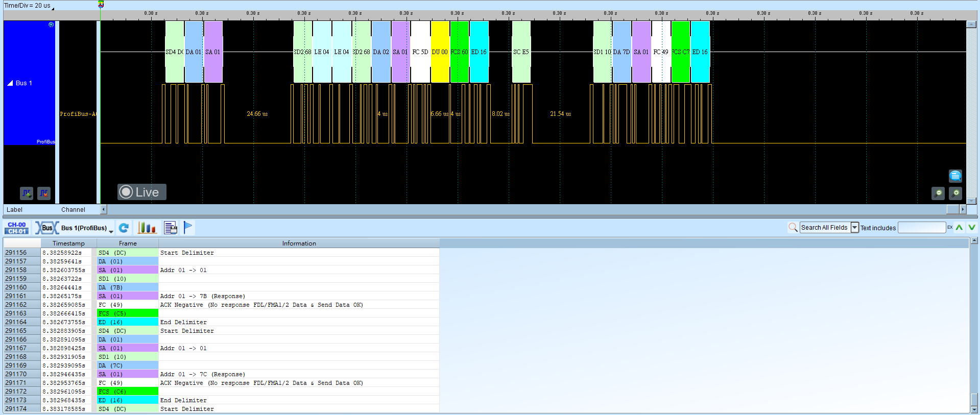The width and height of the screenshot is (980, 415).
Task: Click the waveform vertical scroll up arrow
Action: click(971, 24)
